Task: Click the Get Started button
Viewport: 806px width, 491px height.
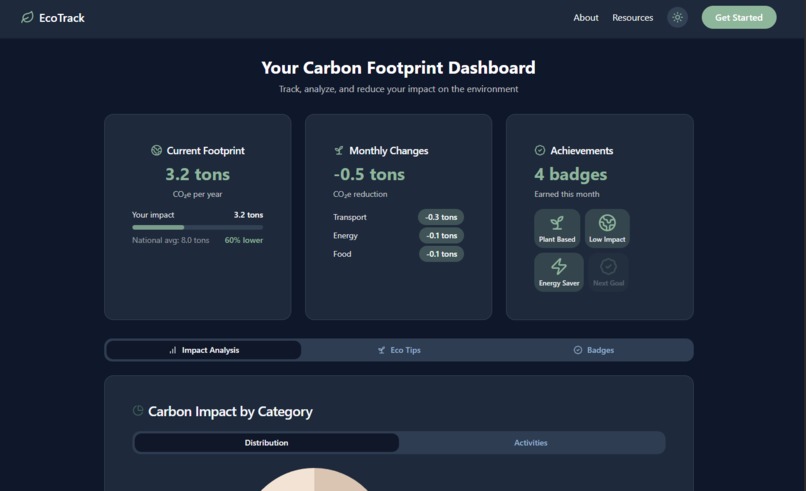Action: [x=739, y=17]
